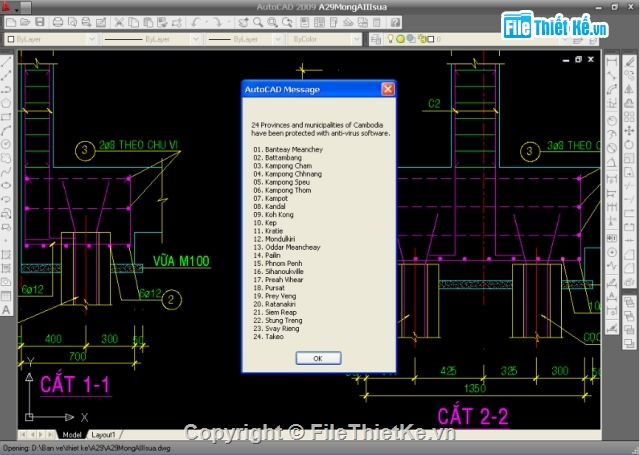Copy to clipboard icon
640x455 pixels.
(133, 22)
